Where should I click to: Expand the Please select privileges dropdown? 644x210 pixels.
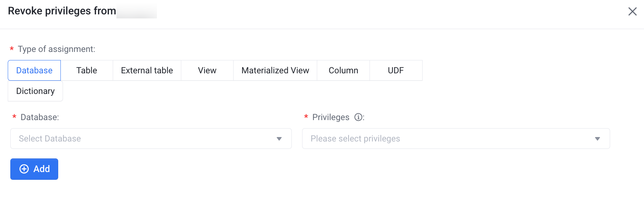(x=449, y=139)
